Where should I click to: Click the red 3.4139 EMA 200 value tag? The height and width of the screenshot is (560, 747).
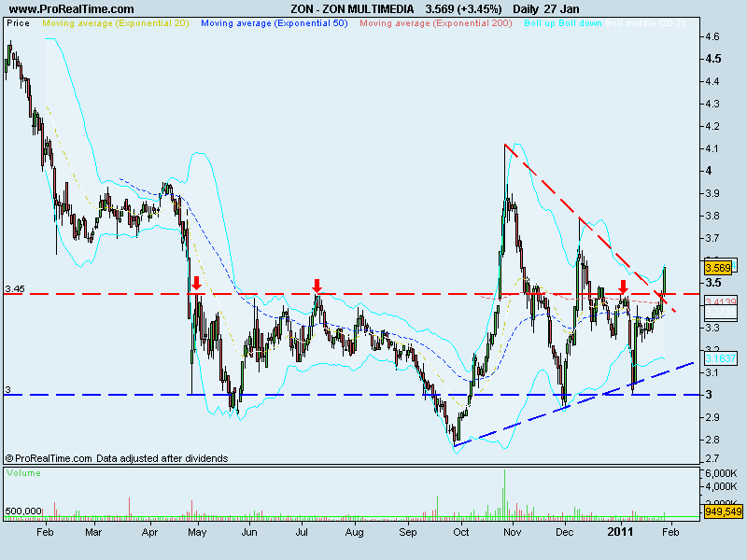pos(721,301)
